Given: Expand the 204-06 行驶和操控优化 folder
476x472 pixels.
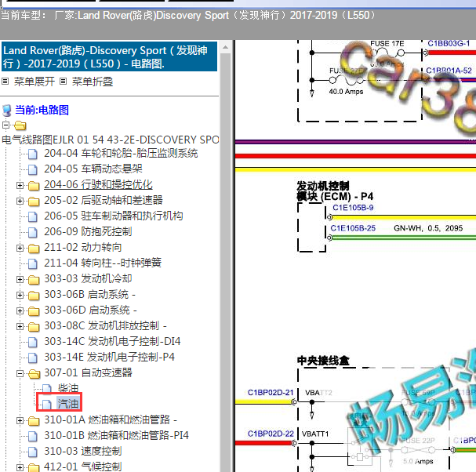Looking at the screenshot, I should (20, 185).
